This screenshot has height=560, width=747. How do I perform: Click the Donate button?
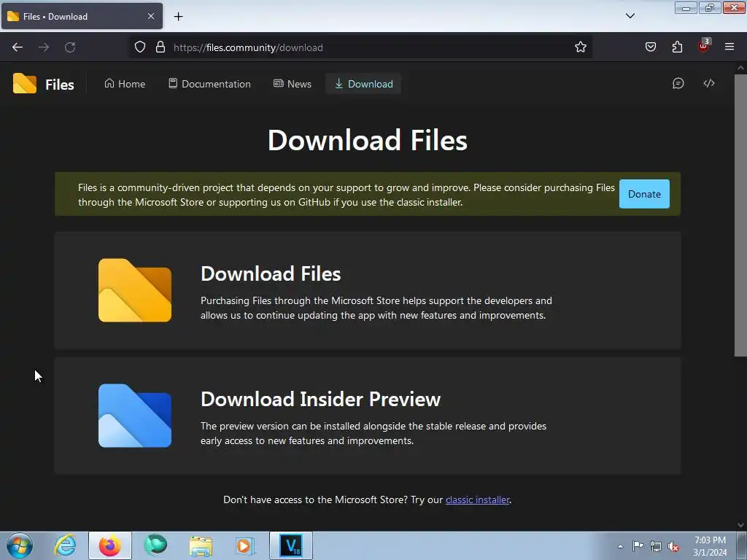coord(644,194)
